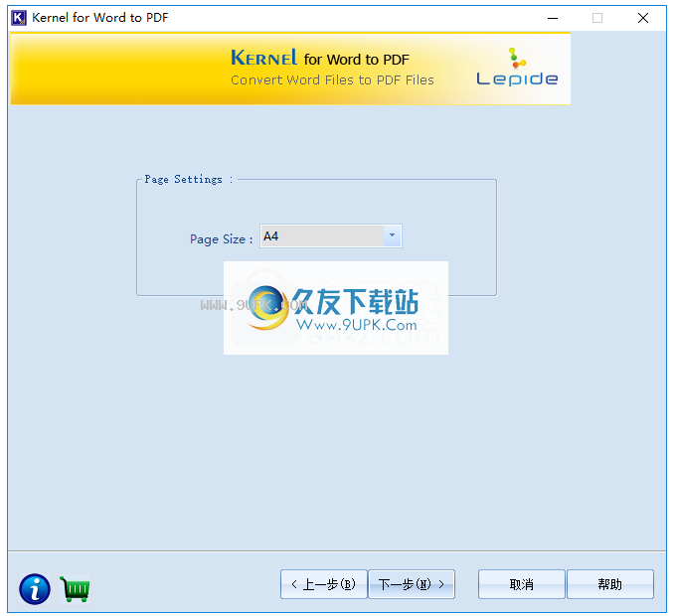Minimize the Kernel for Word to PDF window

(553, 18)
